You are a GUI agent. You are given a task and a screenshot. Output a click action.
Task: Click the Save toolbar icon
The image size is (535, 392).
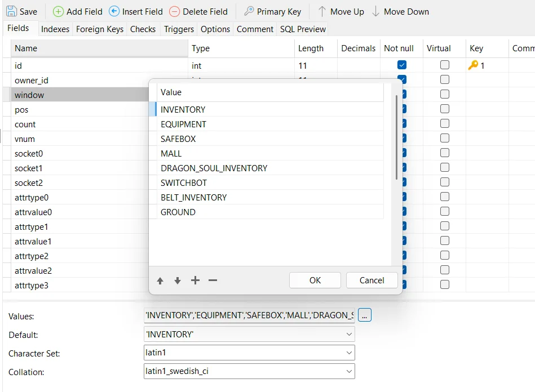click(x=11, y=11)
